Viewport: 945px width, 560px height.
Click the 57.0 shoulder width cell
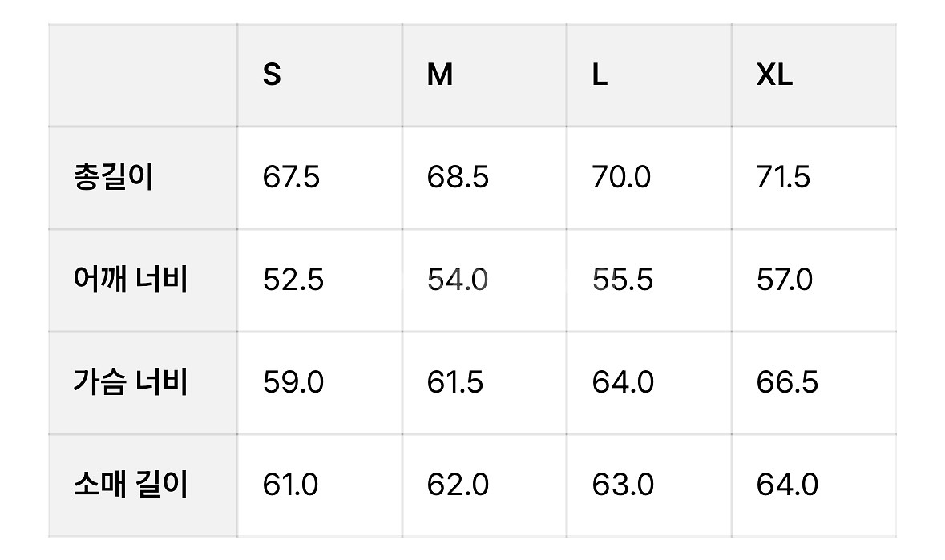tap(785, 280)
